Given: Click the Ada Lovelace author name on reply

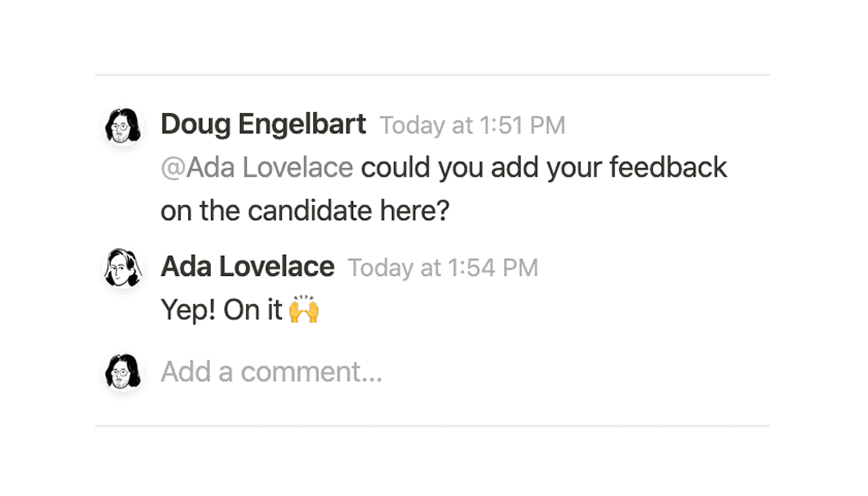Looking at the screenshot, I should tap(248, 266).
